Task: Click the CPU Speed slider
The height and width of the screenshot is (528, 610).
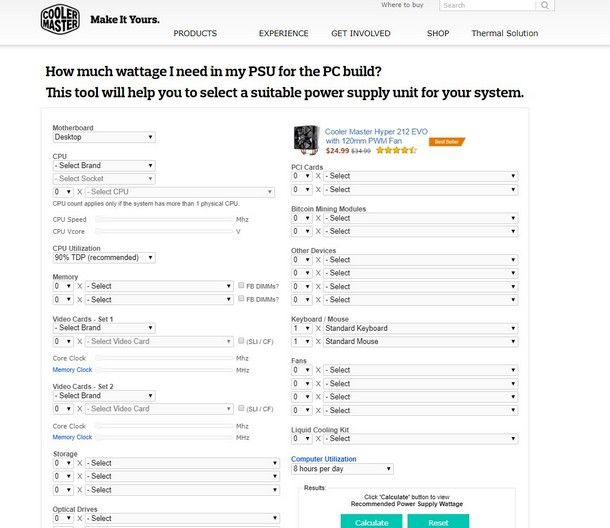Action: pos(164,219)
